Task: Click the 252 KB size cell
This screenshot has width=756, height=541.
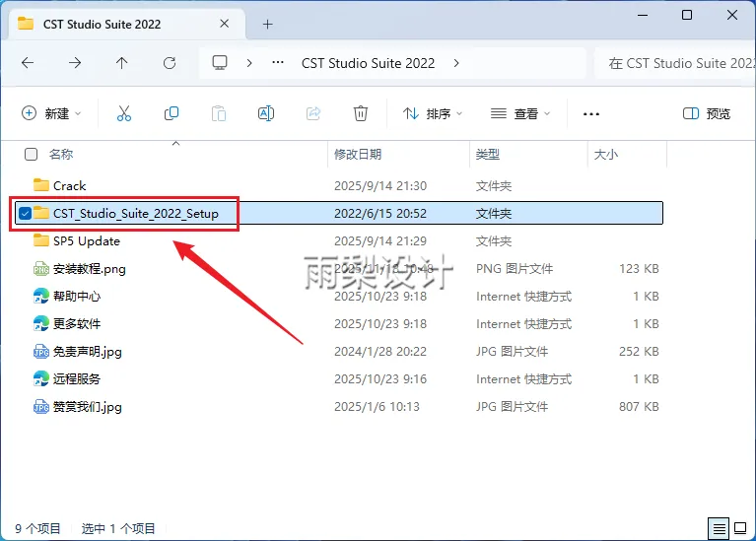Action: [x=639, y=352]
